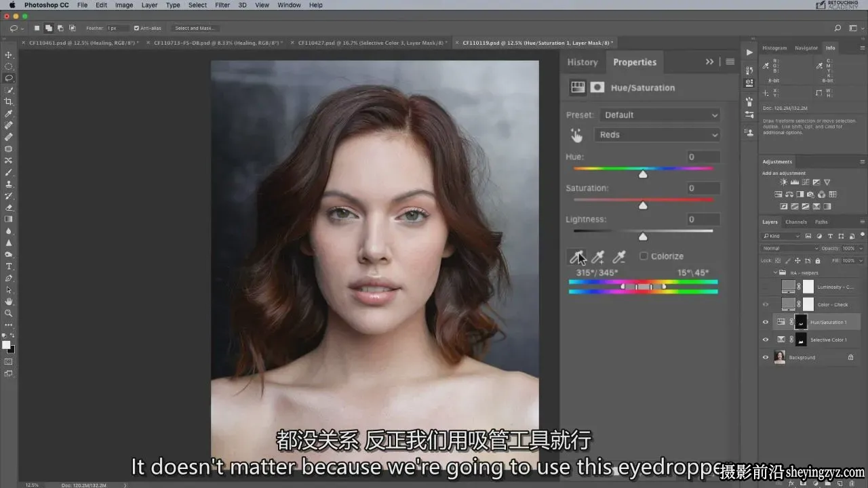
Task: Hide the Selective Color 1 layer
Action: (x=766, y=340)
